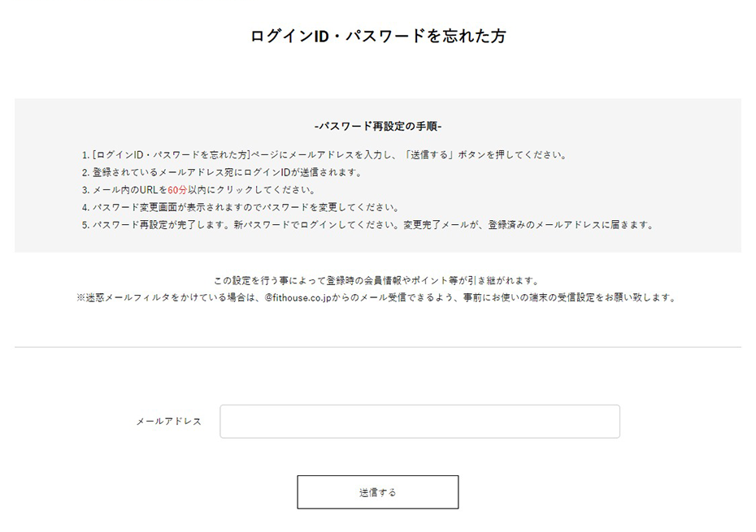
Task: Click the メールアドレス label text
Action: coord(168,422)
